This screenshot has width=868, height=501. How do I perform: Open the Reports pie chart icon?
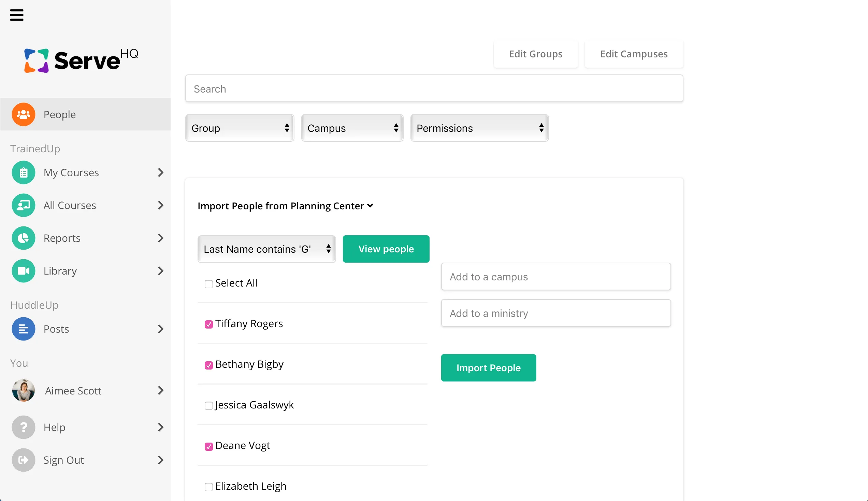click(23, 238)
